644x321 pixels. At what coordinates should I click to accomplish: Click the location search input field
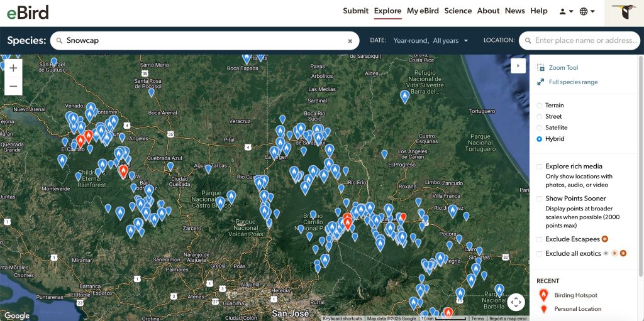585,41
